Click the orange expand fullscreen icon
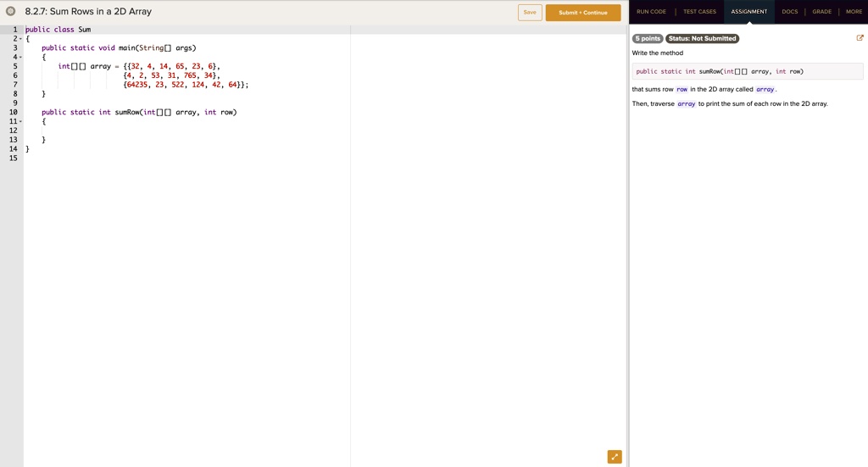The image size is (868, 467). (x=615, y=457)
